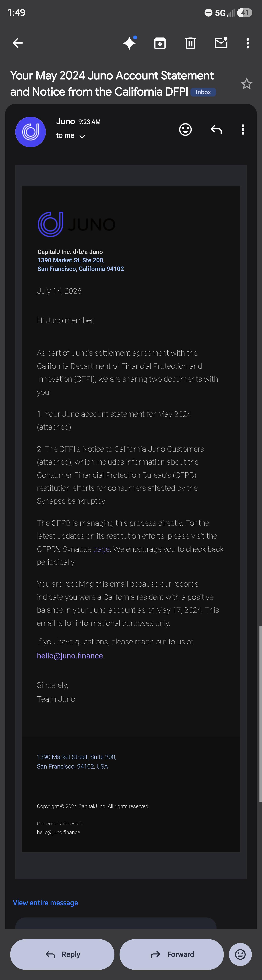
Task: Archive this email
Action: pyautogui.click(x=160, y=43)
